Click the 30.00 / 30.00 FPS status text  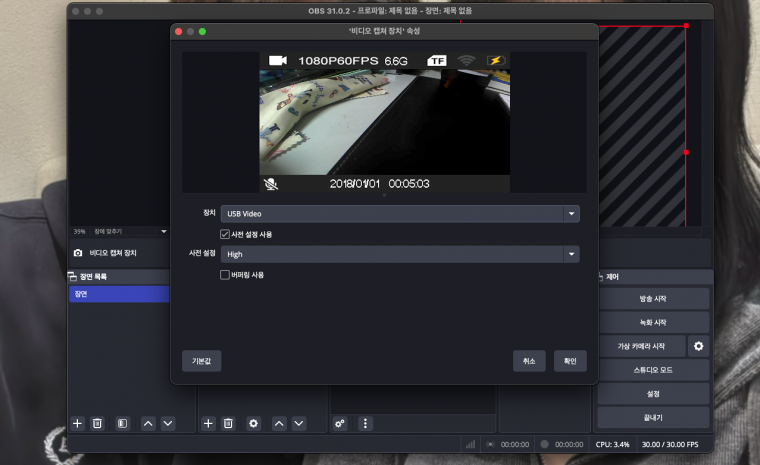click(x=670, y=444)
